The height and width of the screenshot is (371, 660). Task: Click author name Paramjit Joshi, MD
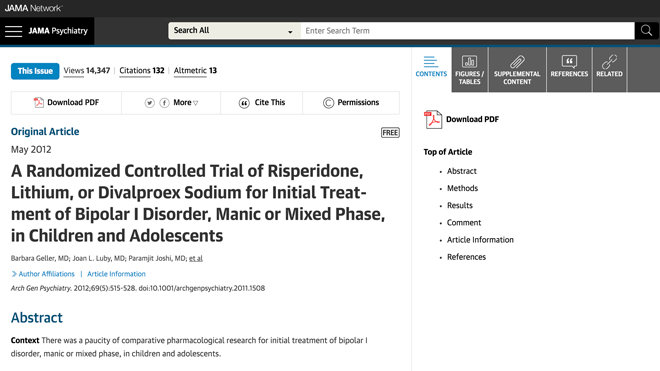point(157,258)
